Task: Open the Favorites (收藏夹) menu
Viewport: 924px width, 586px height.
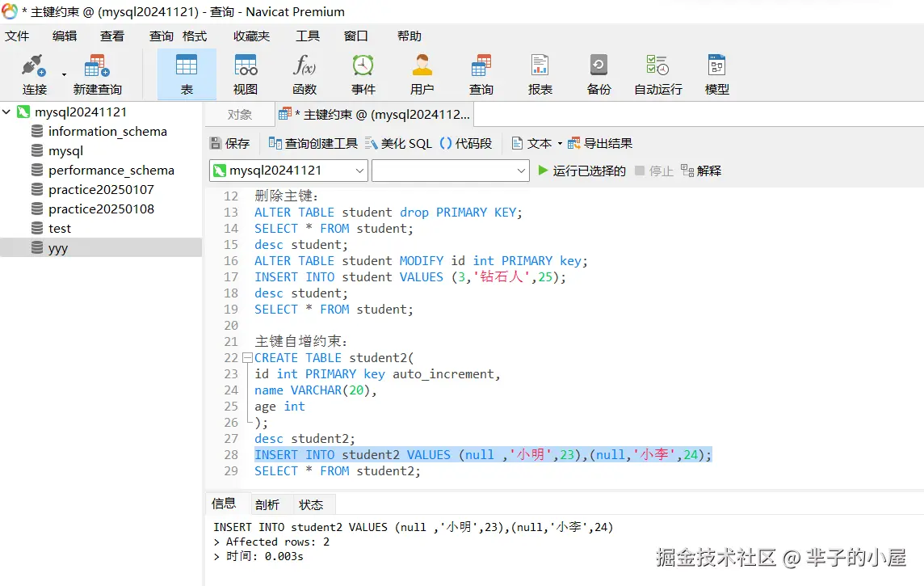Action: [252, 36]
